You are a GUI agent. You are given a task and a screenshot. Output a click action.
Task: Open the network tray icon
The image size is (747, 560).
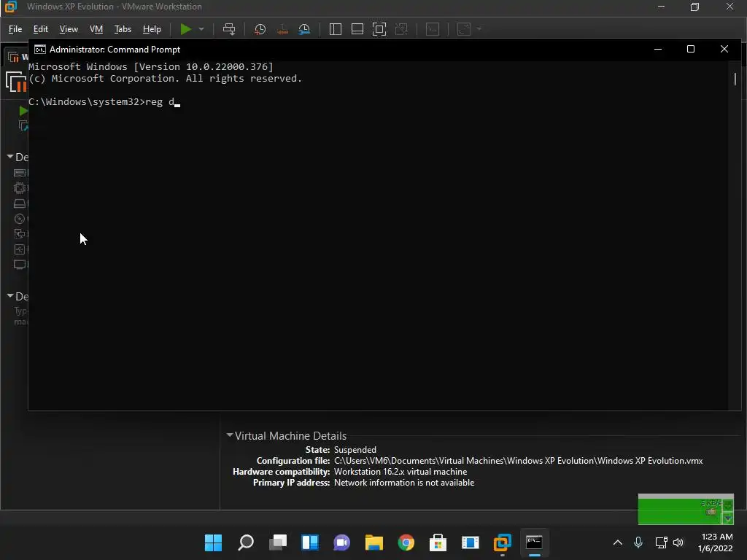point(661,542)
